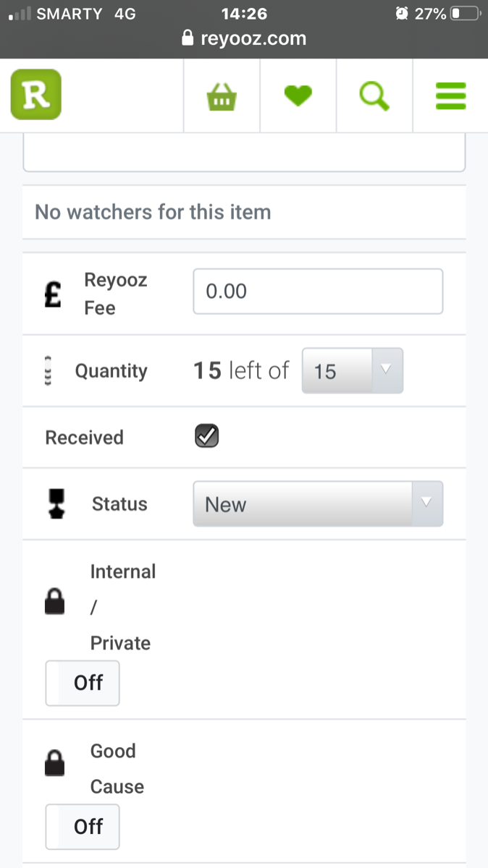The image size is (488, 868).
Task: Tap the Good Cause padlock icon
Action: pyautogui.click(x=56, y=763)
